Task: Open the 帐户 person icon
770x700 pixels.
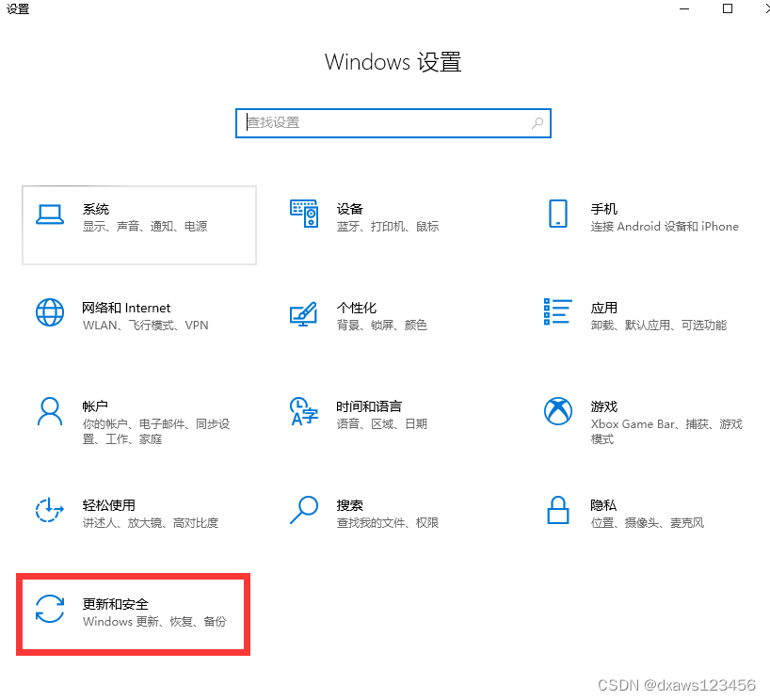Action: coord(50,411)
